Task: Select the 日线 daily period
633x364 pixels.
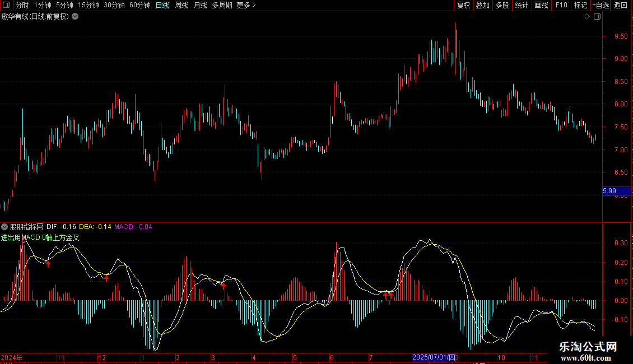Action: coord(162,6)
